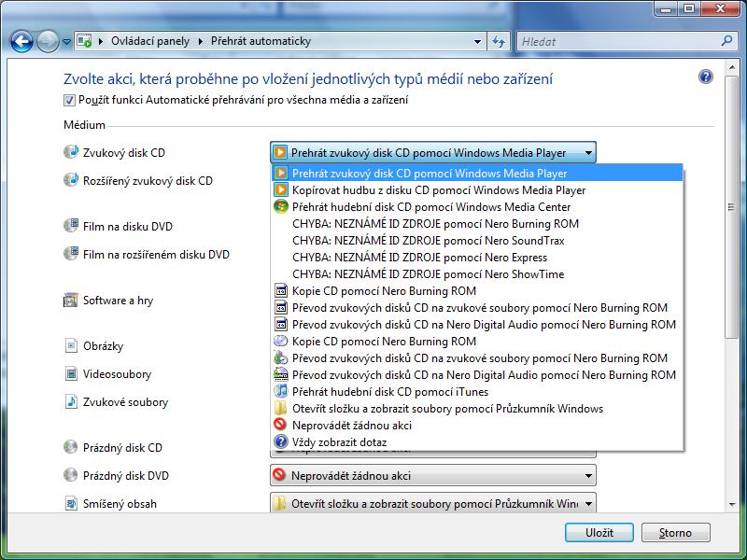The width and height of the screenshot is (747, 560).
Task: Click vertical scrollbar thumb
Action: pos(731,207)
